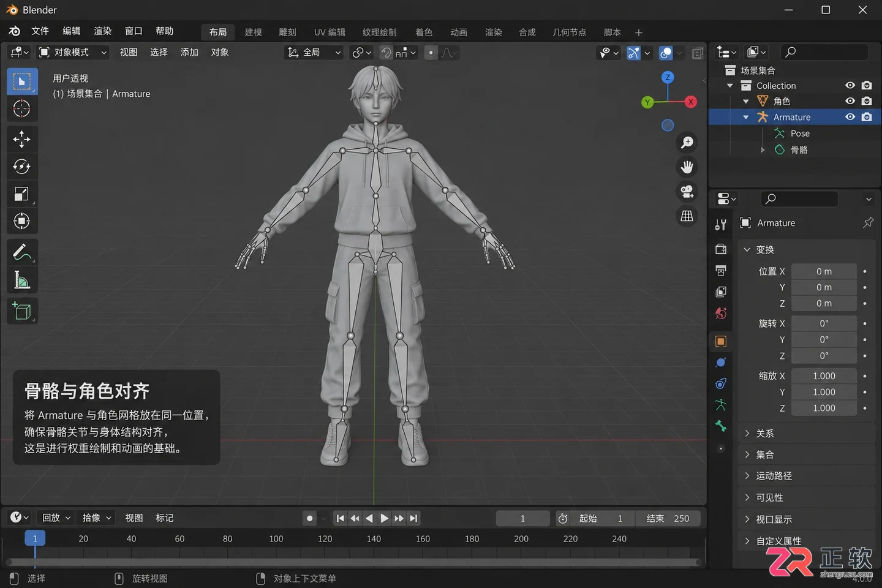Switch to the 动画 workspace tab

pos(459,32)
